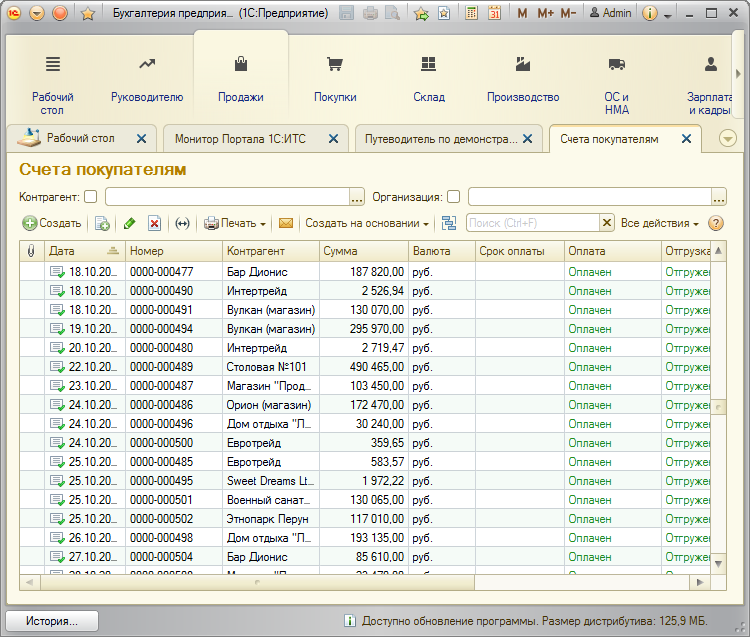Open the Зарплата и кадры section

coord(709,85)
